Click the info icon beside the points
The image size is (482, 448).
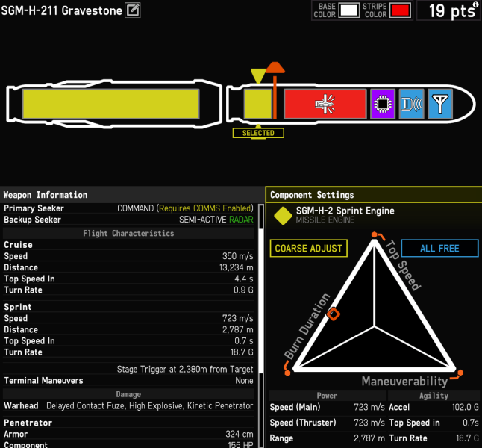point(475,4)
